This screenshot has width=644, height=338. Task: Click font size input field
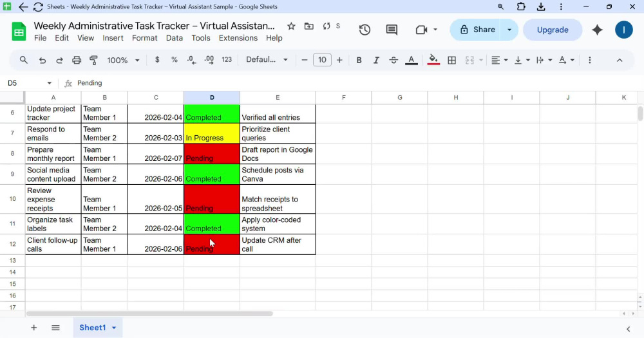click(322, 60)
